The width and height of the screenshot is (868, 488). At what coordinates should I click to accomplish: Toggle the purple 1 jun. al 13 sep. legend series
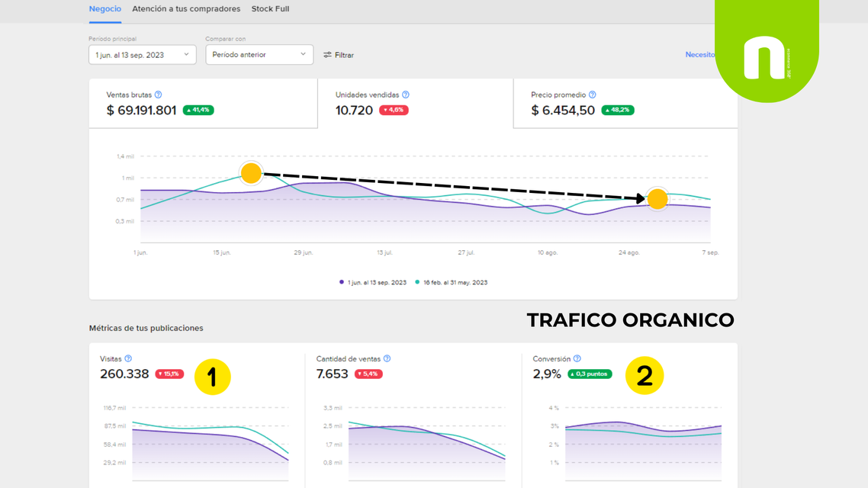point(372,282)
